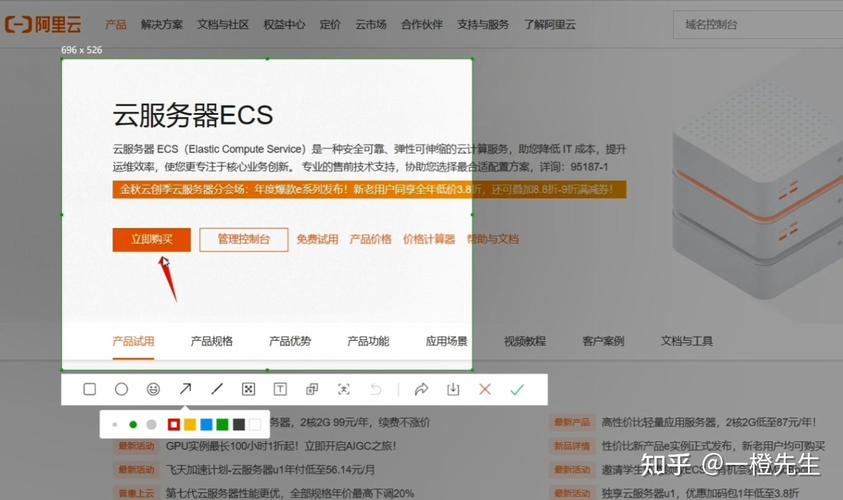
Task: Open the 产品价格 link
Action: [370, 239]
